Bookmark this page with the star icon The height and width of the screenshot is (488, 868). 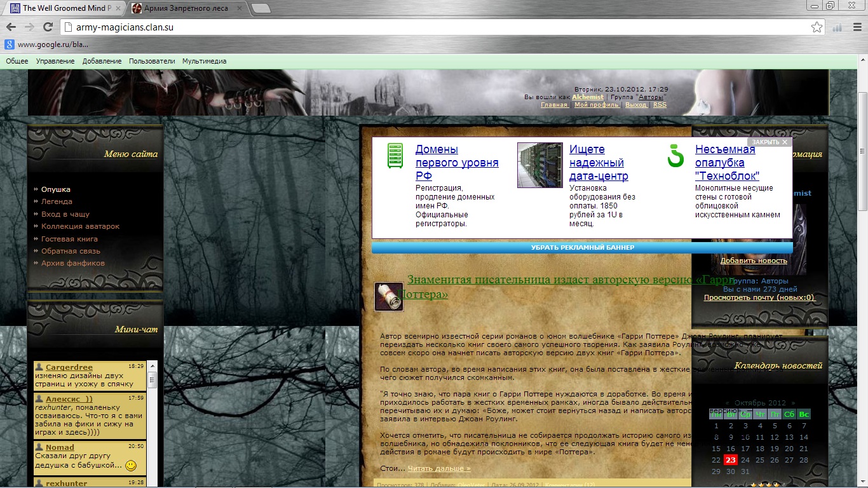pos(817,27)
